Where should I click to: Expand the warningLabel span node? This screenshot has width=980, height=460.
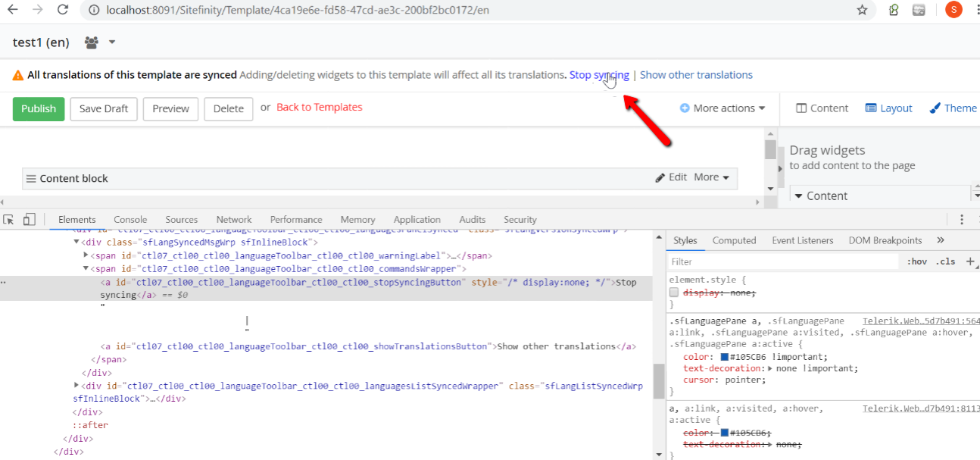[x=86, y=255]
